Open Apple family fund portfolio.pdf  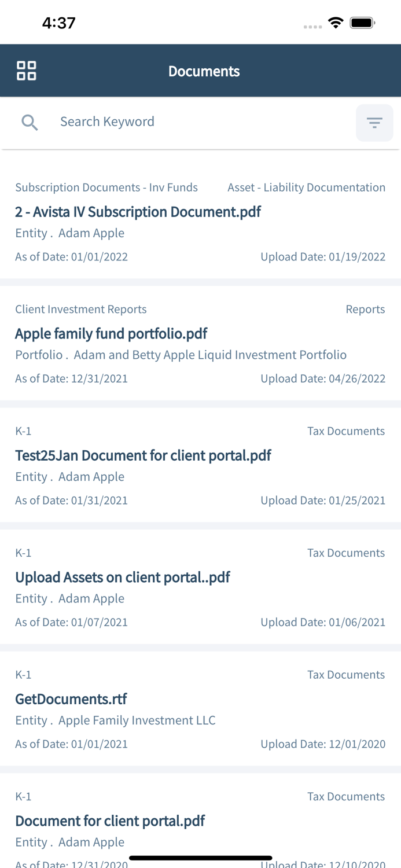click(111, 334)
